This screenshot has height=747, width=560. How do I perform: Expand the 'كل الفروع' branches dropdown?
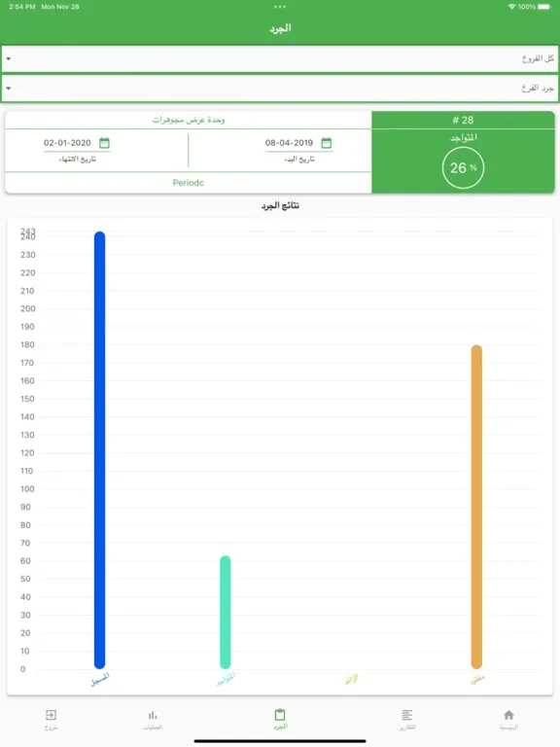click(x=280, y=58)
